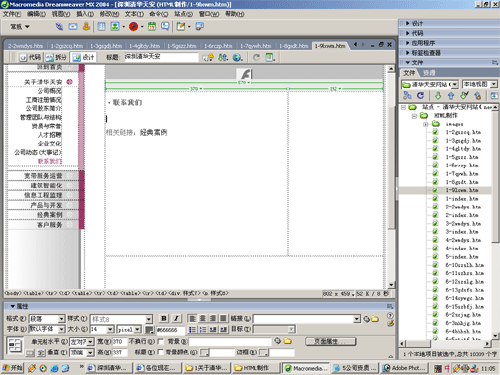The height and width of the screenshot is (375, 500).
Task: Open the 格式 paragraph format dropdown
Action: point(61,319)
